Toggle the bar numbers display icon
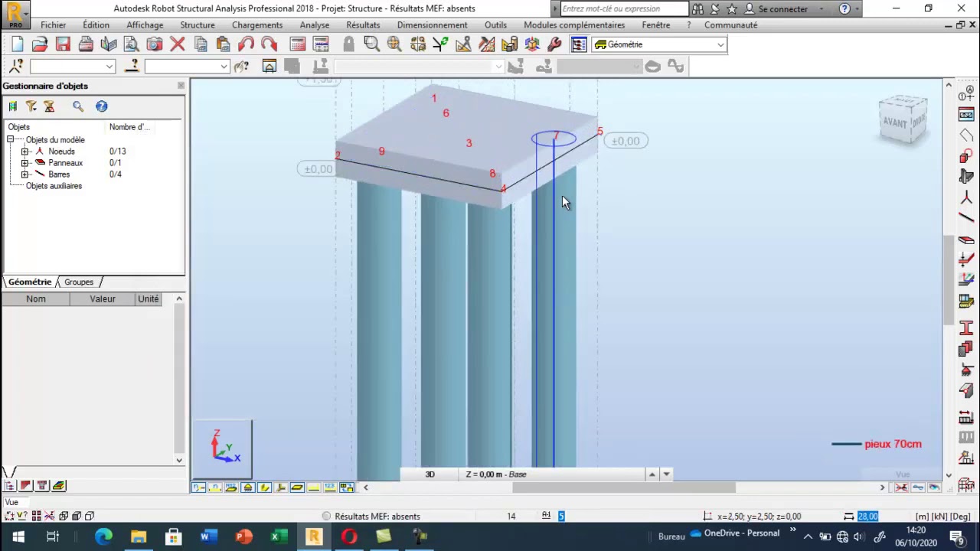 coord(214,487)
